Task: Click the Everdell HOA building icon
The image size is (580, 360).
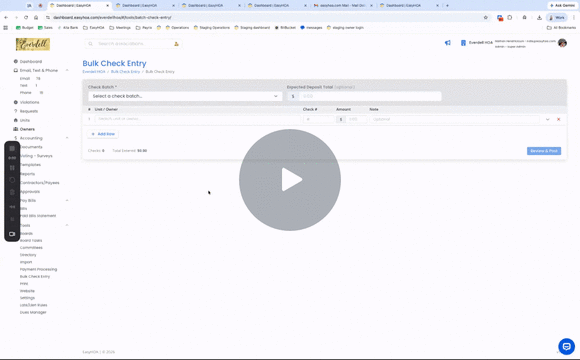Action: tap(463, 43)
